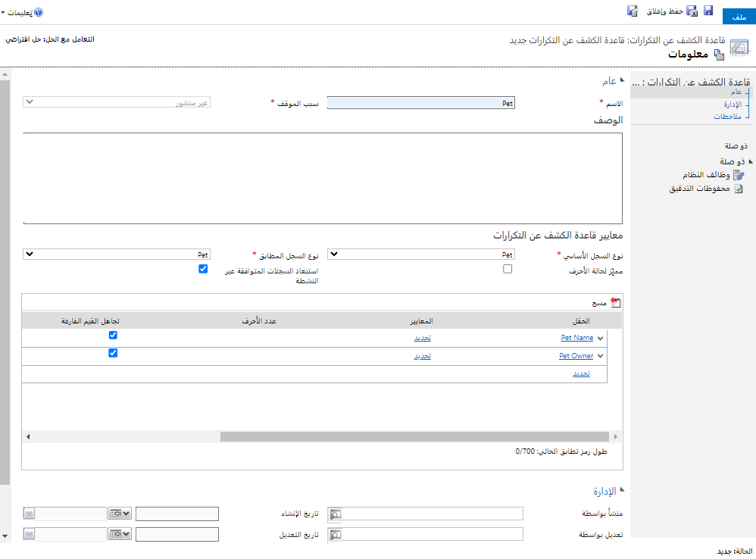
Task: Click the Save and Close icon
Action: [692, 11]
